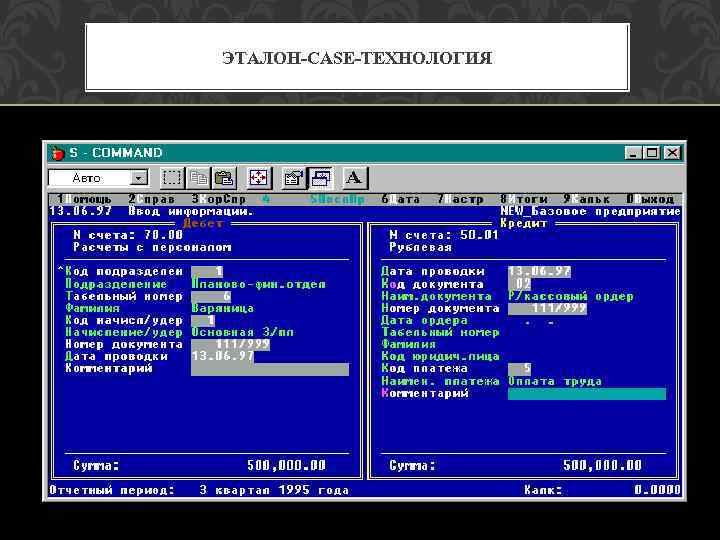Click the text 'Планово-фин.отдел'
This screenshot has width=720, height=540.
point(259,284)
